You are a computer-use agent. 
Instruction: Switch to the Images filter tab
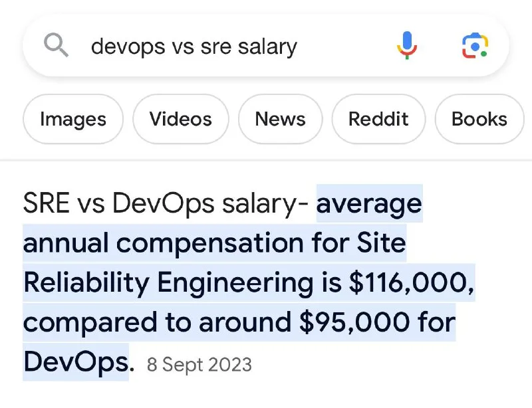[x=73, y=119]
